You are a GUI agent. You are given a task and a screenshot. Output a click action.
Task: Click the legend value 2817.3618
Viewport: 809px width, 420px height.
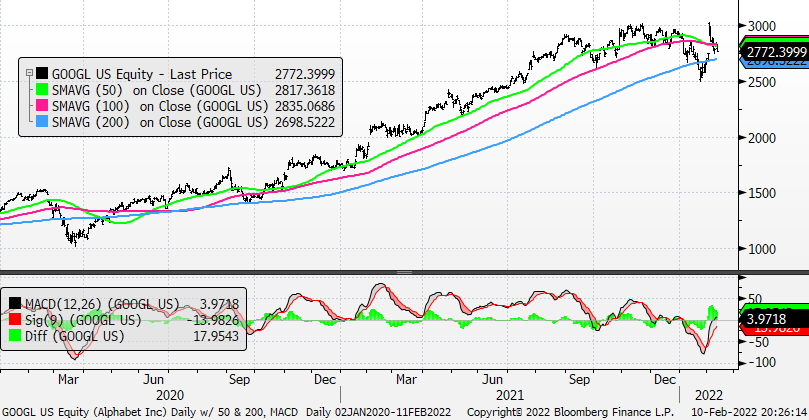(x=305, y=90)
